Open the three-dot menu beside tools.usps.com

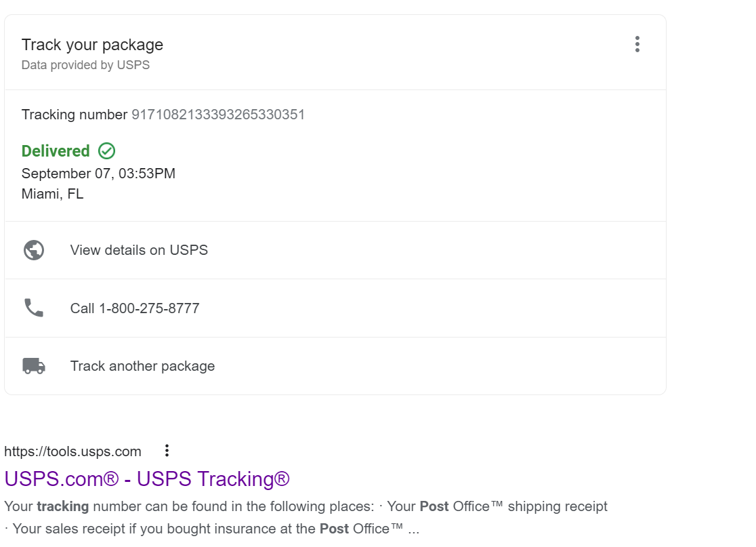click(x=167, y=451)
